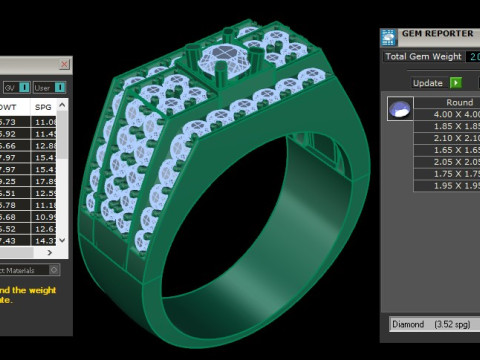The image size is (480, 360).
Task: Click the 10.99 SPG cell
Action: pos(44,217)
